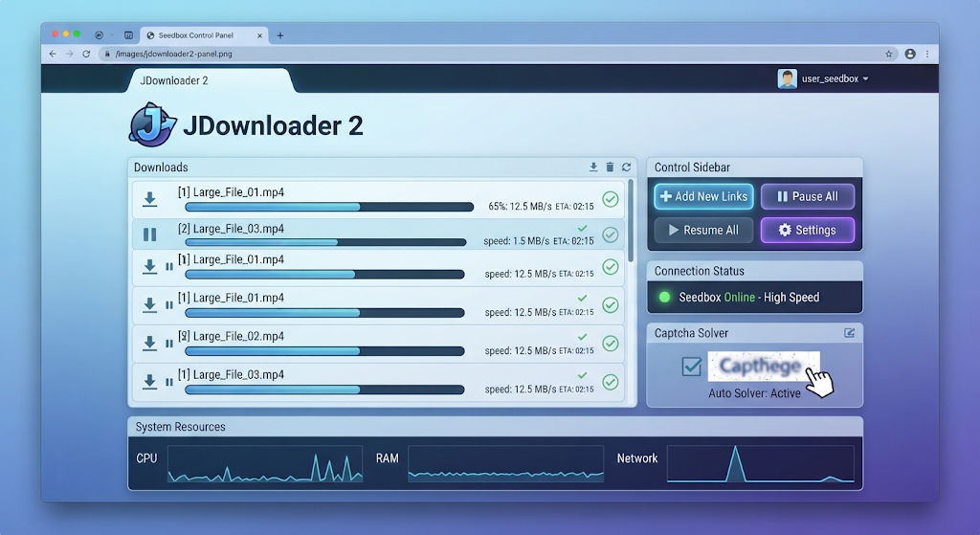
Task: Click progress bar of Large_File_02.mp4
Action: 324,351
